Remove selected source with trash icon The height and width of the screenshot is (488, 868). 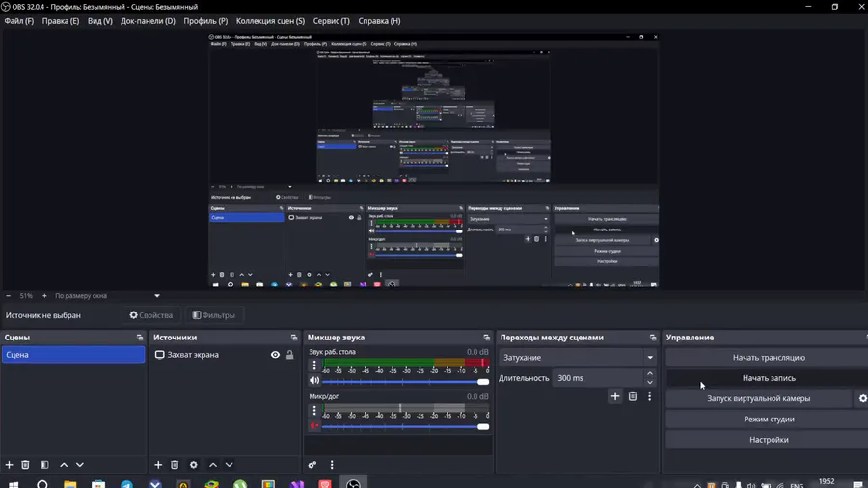(175, 465)
